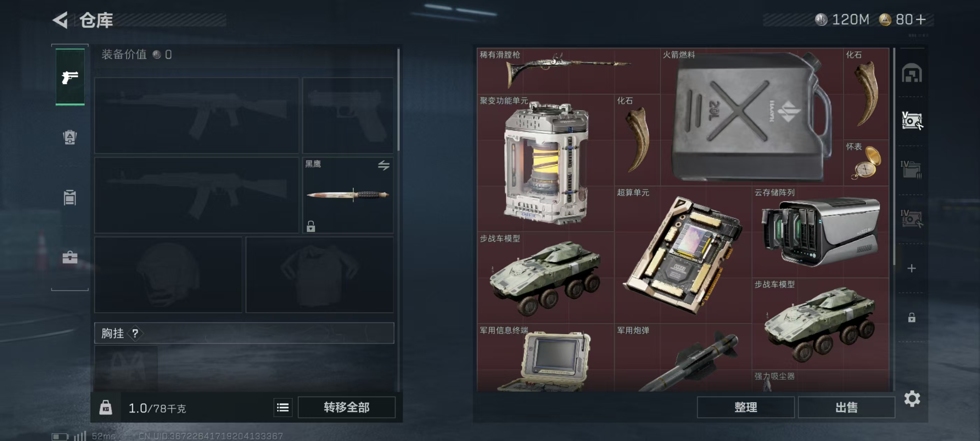Select the weapons pistol tab in sidebar

[x=70, y=77]
